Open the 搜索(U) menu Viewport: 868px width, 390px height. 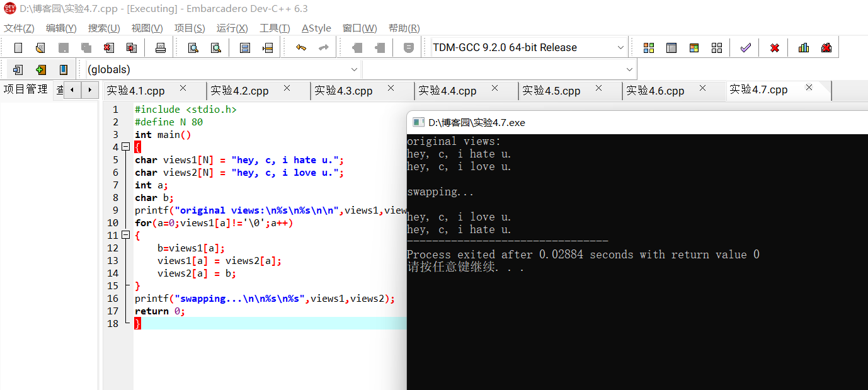click(104, 28)
